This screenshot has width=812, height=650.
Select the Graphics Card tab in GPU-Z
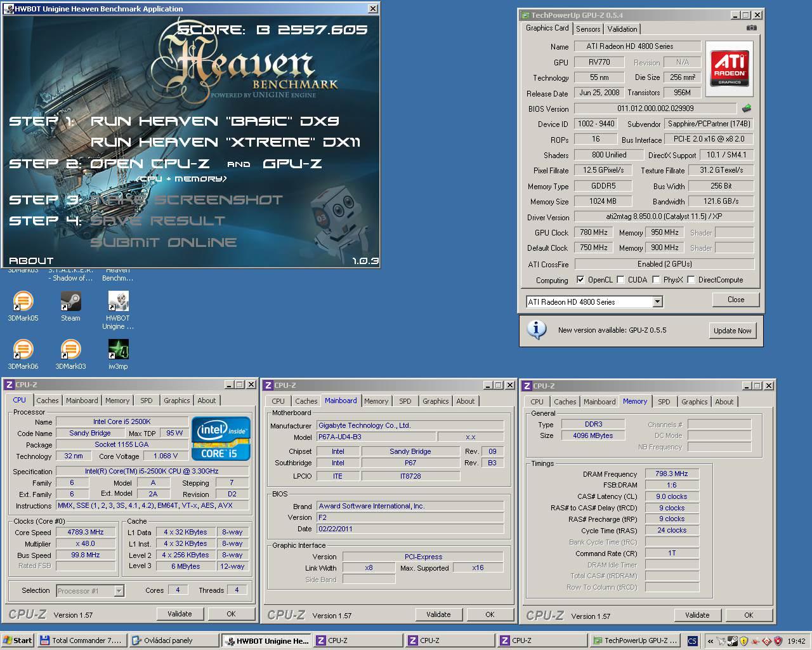click(547, 28)
